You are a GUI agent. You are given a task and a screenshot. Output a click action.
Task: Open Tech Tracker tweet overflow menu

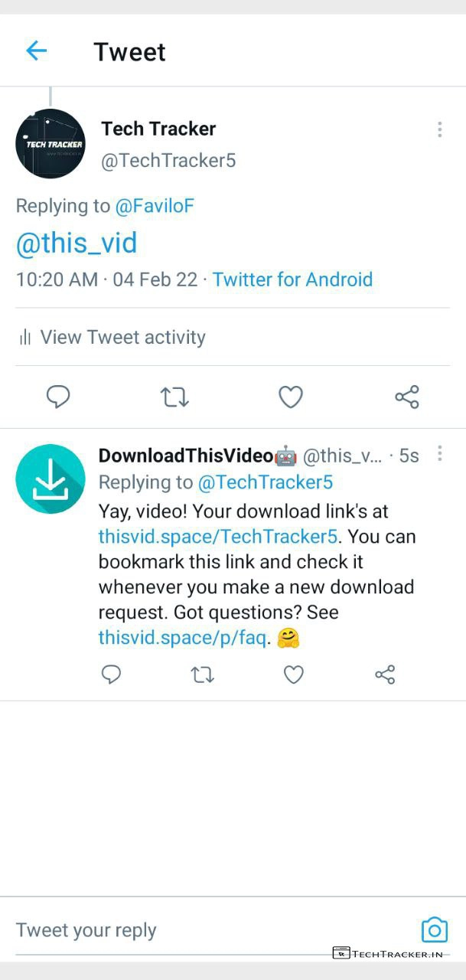pyautogui.click(x=439, y=129)
